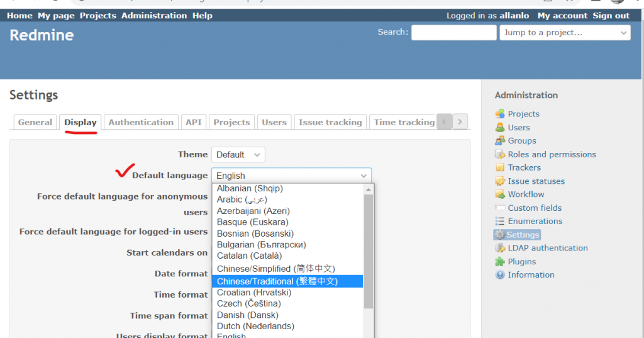Open LDAP authentication link
Viewport: 644px width, 338px height.
click(x=548, y=248)
